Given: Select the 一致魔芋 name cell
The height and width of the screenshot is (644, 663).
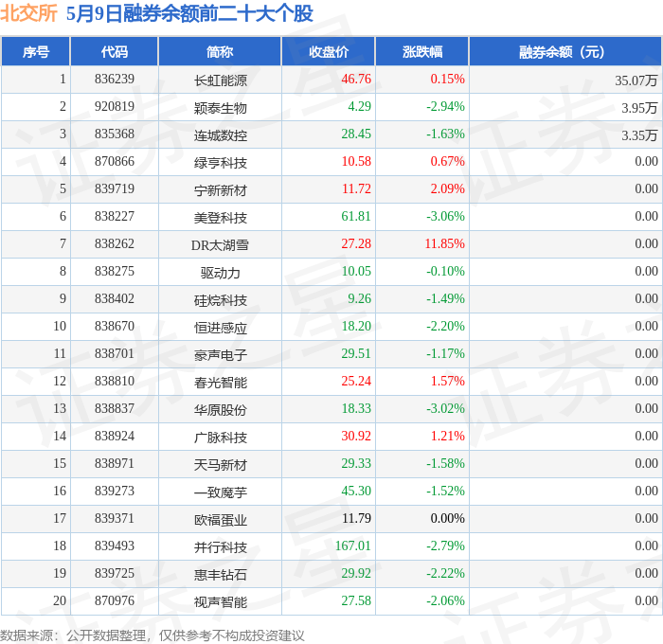Looking at the screenshot, I should click(x=221, y=492).
